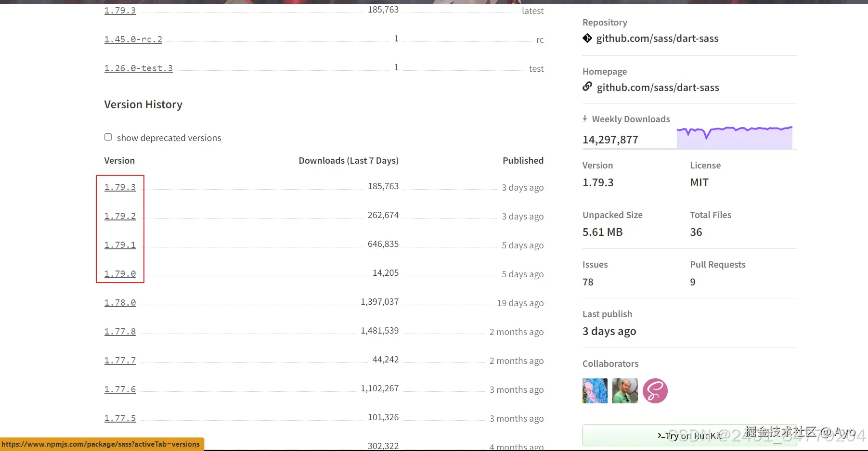Click the Try on RunKit button
Viewport: 868px width, 451px height.
tap(689, 436)
